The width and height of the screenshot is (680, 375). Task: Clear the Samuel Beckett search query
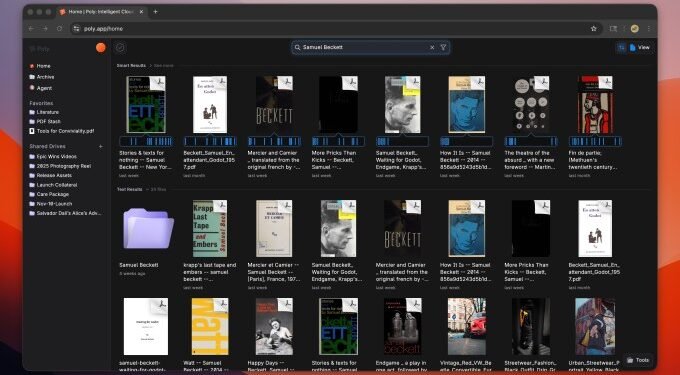[432, 47]
